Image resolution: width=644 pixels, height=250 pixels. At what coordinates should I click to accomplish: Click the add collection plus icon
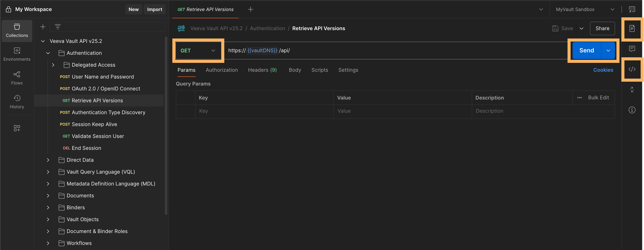click(x=43, y=27)
